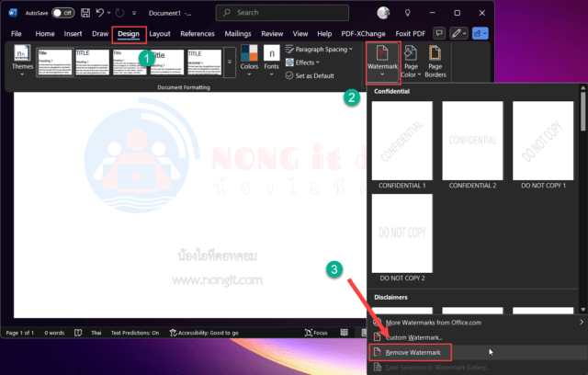Open the Themes gallery

point(22,61)
